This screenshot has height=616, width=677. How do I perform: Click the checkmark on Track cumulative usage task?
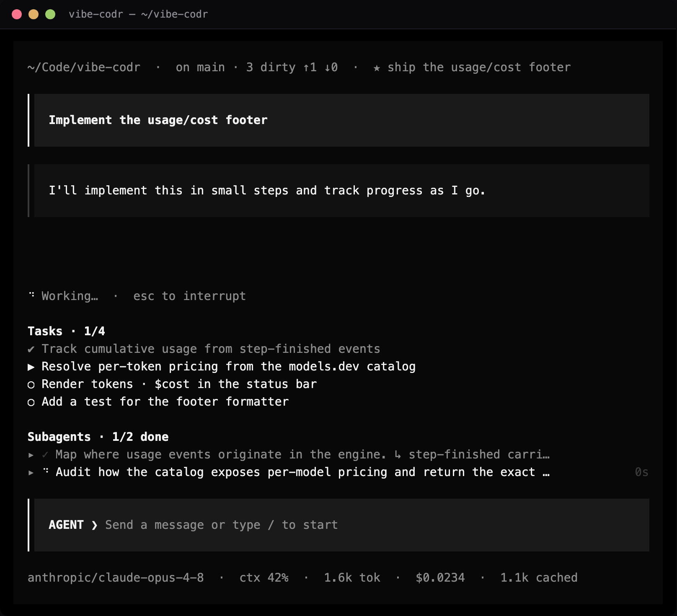pyautogui.click(x=31, y=349)
